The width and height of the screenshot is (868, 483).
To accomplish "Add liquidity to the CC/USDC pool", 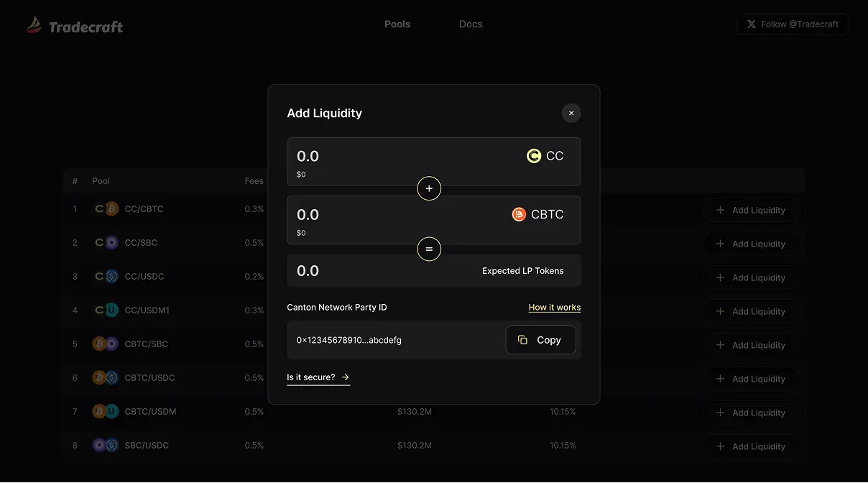I will coord(751,278).
